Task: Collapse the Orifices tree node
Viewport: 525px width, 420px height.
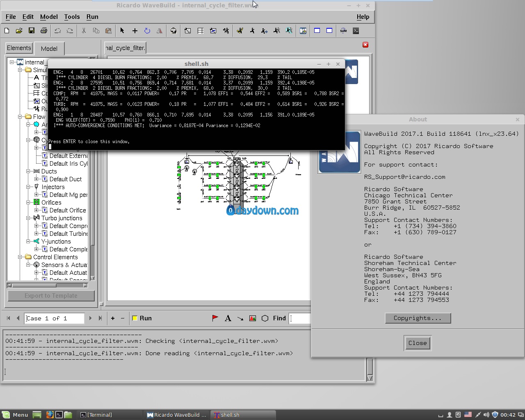Action: (x=28, y=203)
